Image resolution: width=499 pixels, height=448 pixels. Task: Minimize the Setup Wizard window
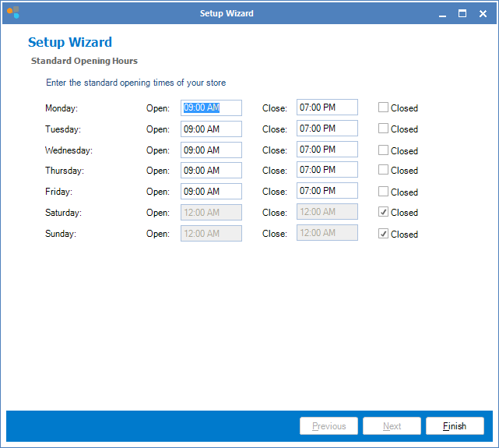pos(442,13)
